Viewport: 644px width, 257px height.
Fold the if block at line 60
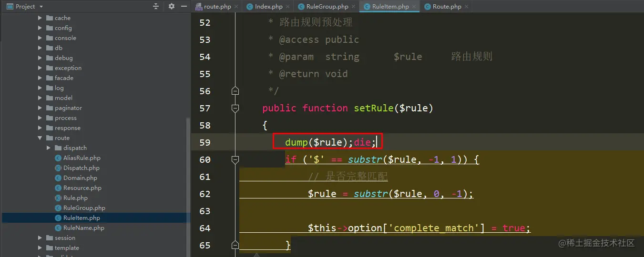[x=235, y=159]
